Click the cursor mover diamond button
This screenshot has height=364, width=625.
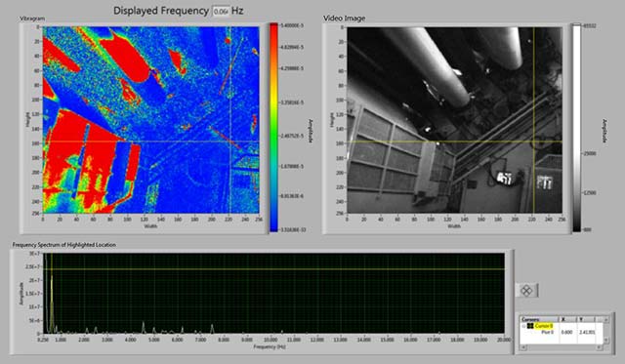coord(526,291)
